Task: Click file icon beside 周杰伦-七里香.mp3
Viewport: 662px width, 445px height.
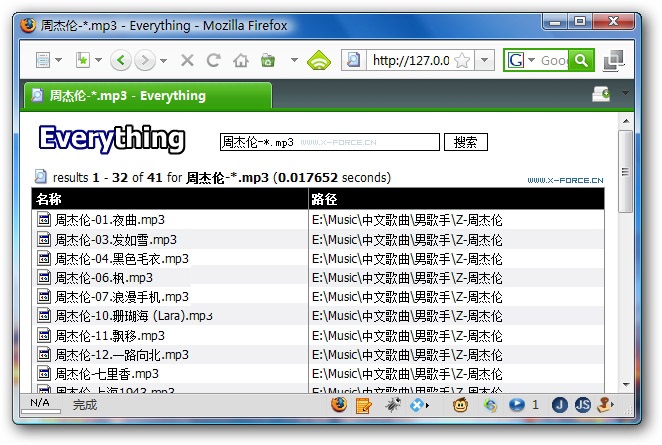Action: pos(44,374)
